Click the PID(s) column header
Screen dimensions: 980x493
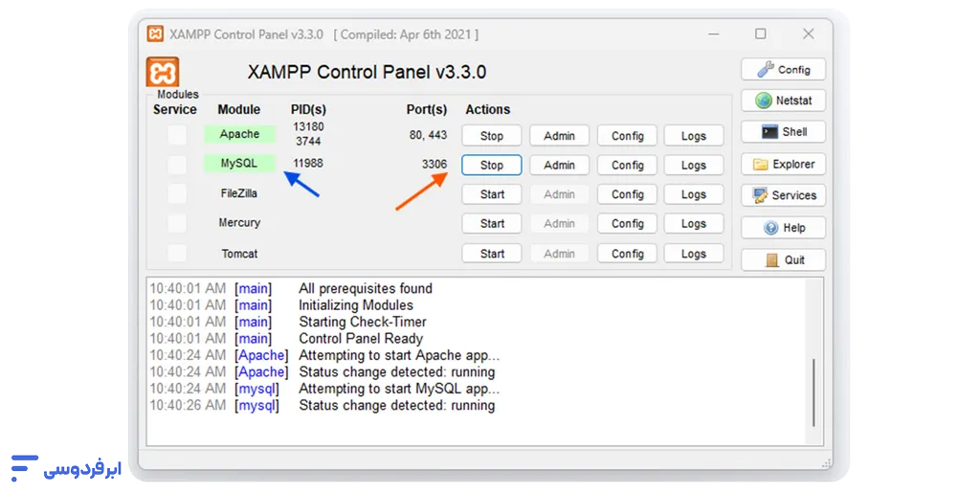coord(308,109)
